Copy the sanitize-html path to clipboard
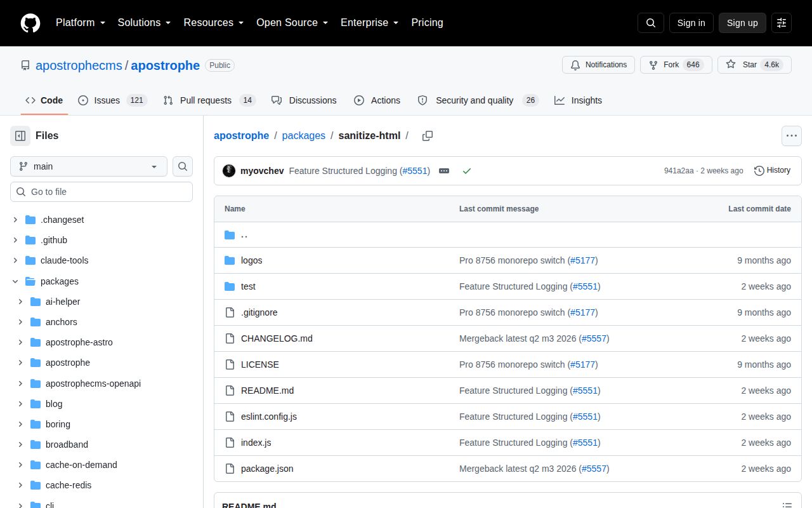The image size is (812, 508). pyautogui.click(x=428, y=136)
